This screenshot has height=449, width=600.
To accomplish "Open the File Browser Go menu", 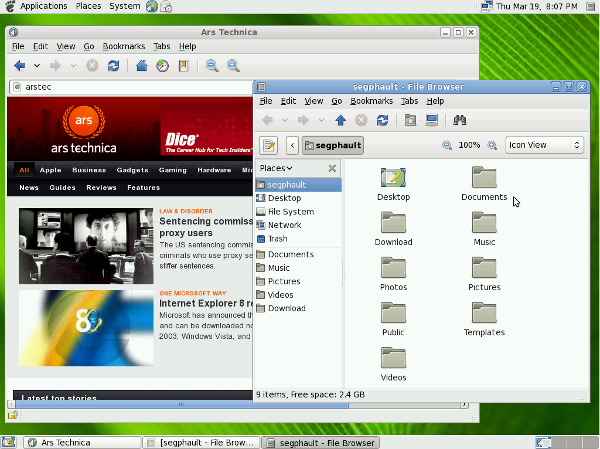I will [337, 101].
